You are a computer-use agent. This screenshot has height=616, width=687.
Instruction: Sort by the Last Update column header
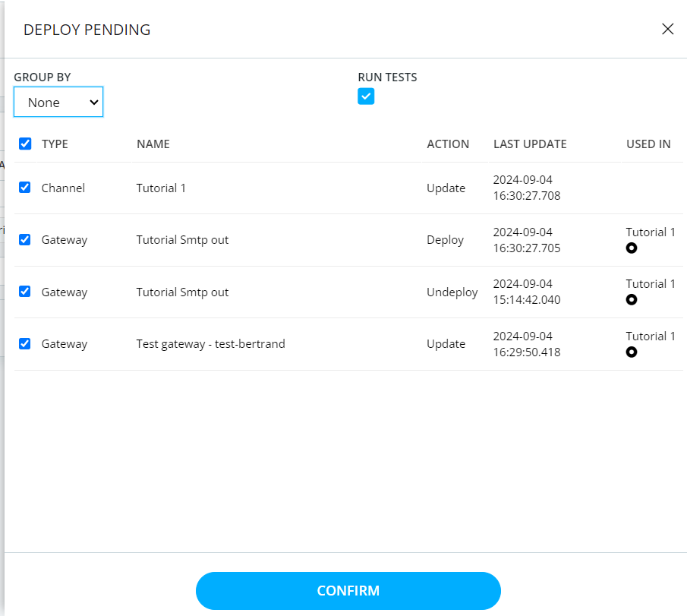click(530, 144)
